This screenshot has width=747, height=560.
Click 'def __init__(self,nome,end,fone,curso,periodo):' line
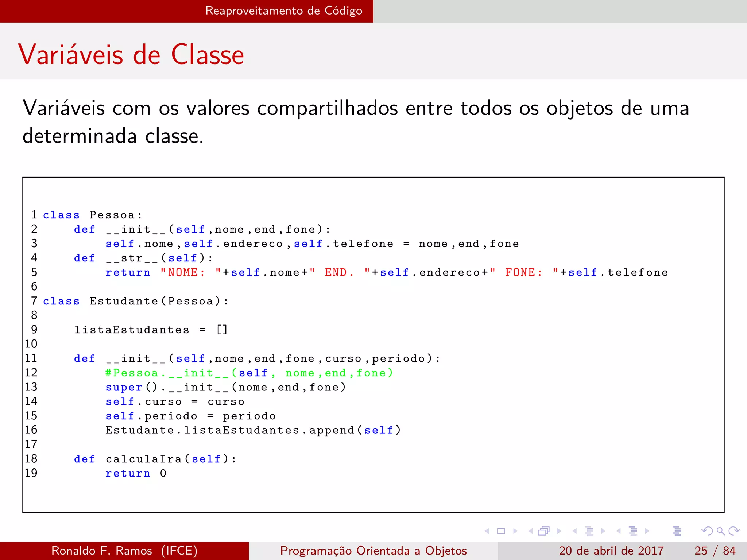tap(258, 358)
